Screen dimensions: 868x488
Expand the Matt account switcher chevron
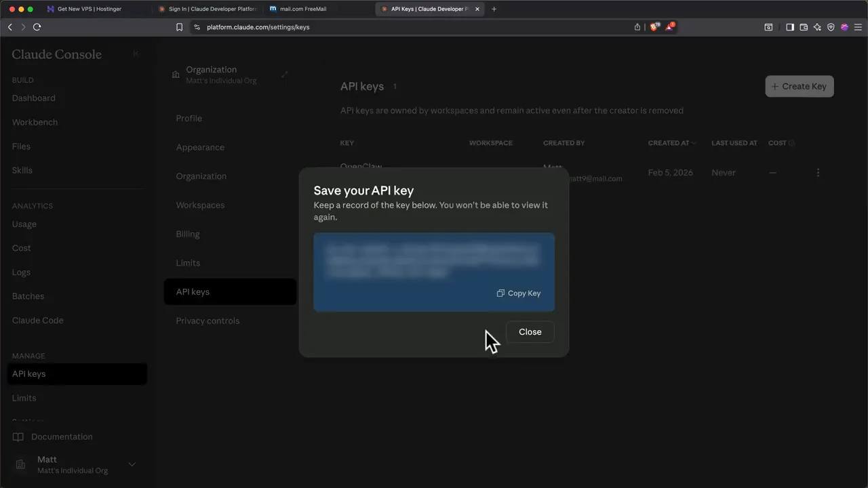tap(132, 465)
